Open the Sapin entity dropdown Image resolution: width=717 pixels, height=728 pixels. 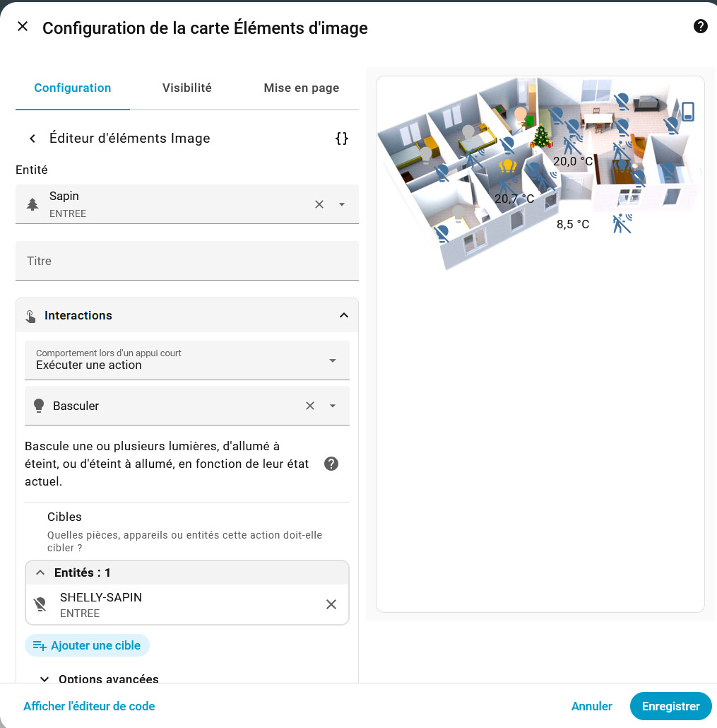click(342, 204)
